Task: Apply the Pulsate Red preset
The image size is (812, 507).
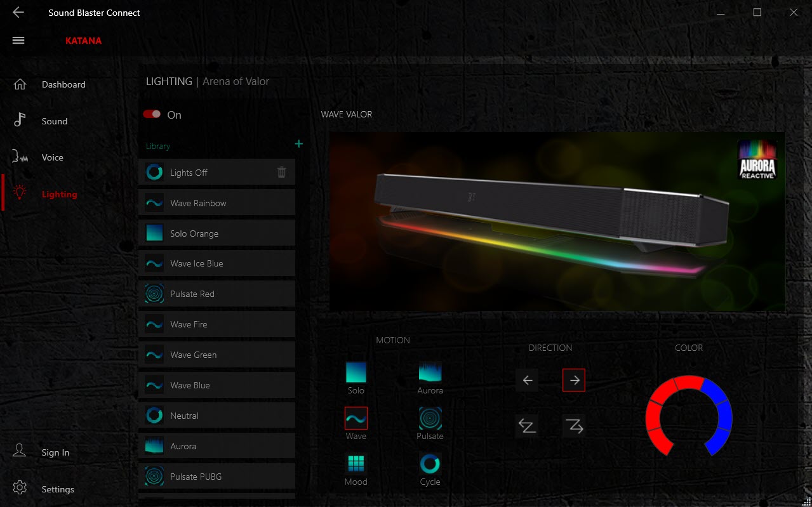Action: 216,294
